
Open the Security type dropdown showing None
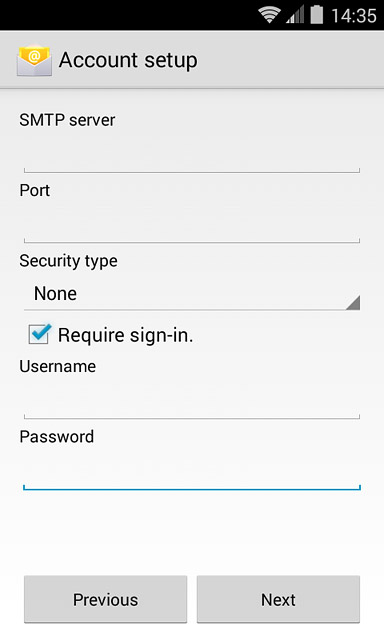pyautogui.click(x=192, y=294)
